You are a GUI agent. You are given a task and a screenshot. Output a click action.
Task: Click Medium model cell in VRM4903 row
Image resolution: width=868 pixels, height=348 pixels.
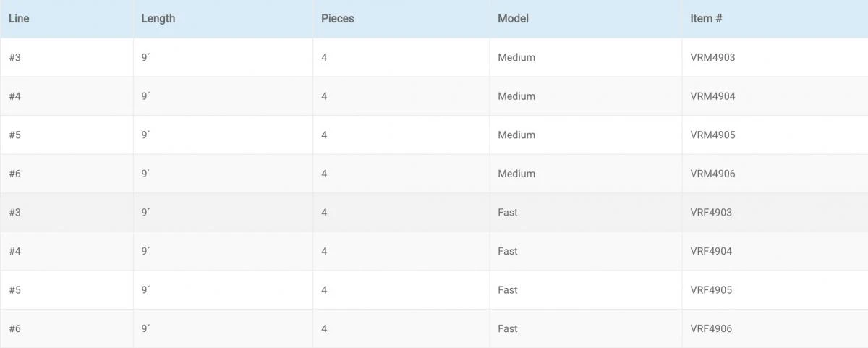(x=516, y=57)
